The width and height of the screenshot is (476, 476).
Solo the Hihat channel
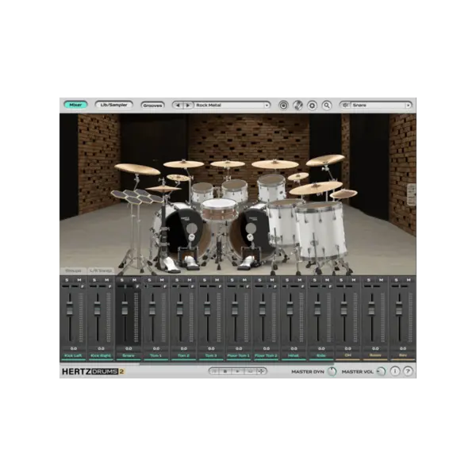coord(287,280)
